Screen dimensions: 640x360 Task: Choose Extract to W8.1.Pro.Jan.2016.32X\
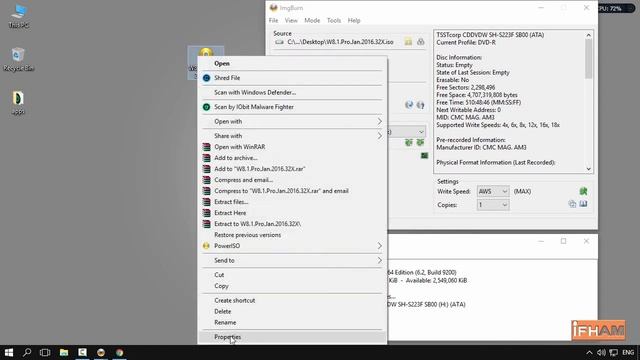292,224
